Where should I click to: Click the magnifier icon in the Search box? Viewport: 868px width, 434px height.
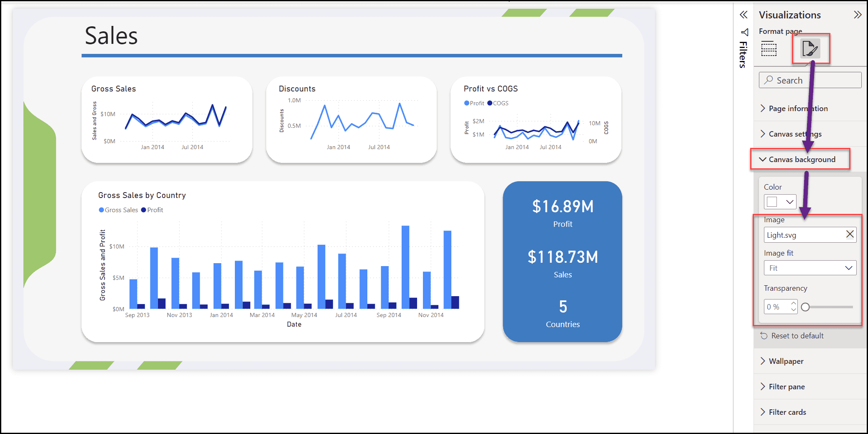tap(769, 80)
